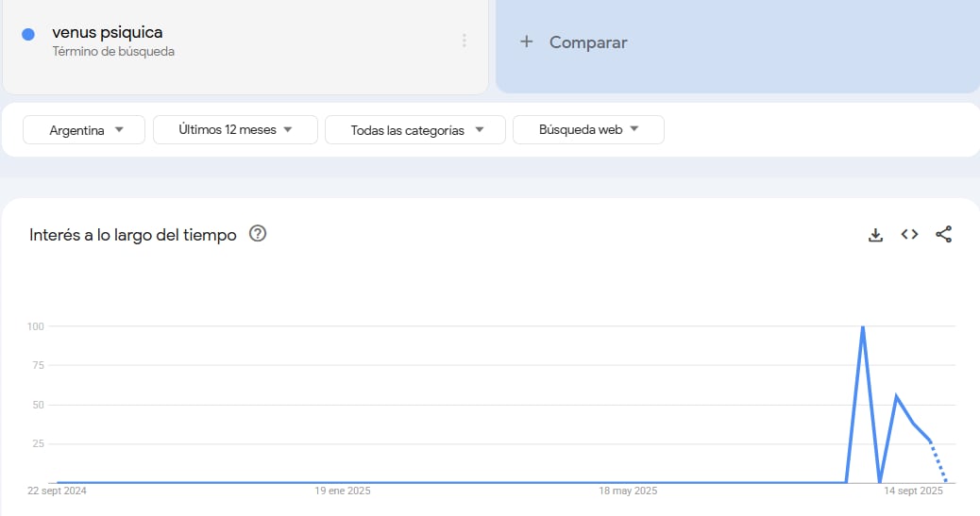This screenshot has width=980, height=516.
Task: Expand the Todas las categorías dropdown
Action: pyautogui.click(x=415, y=130)
